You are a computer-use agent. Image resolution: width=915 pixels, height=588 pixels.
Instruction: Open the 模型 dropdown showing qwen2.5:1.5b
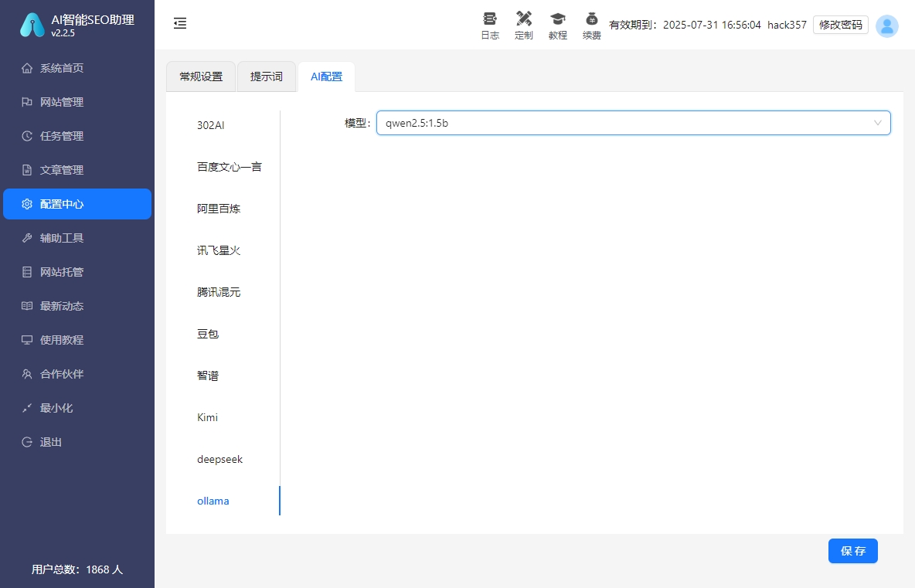633,123
